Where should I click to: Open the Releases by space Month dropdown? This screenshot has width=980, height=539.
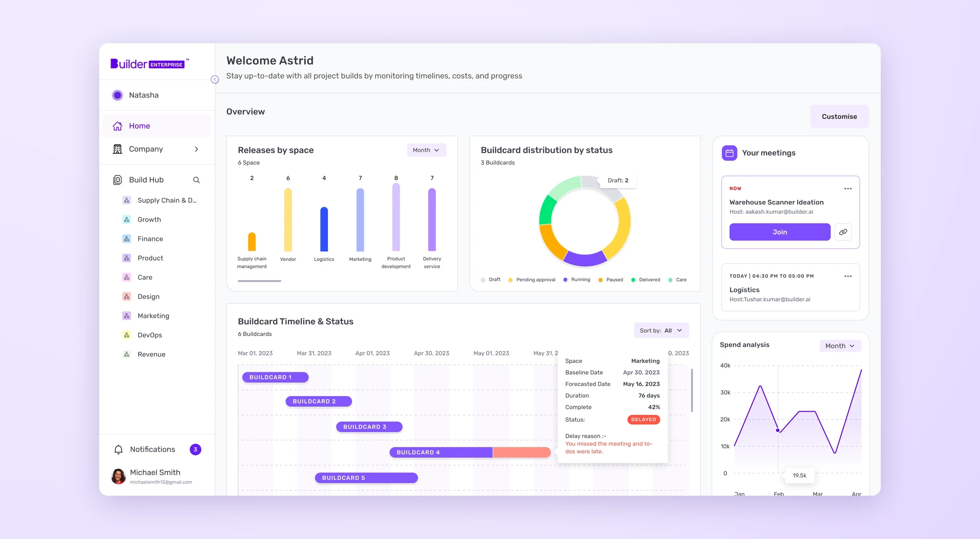click(426, 150)
